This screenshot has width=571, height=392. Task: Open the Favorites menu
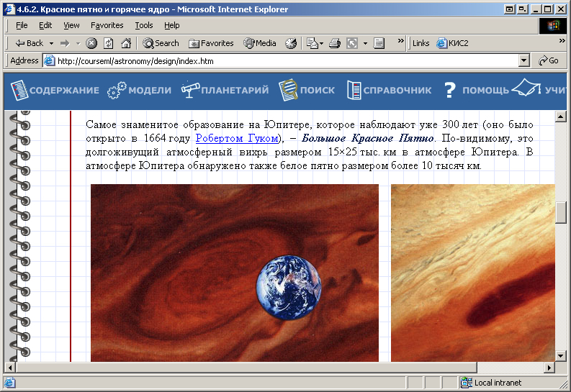point(107,25)
